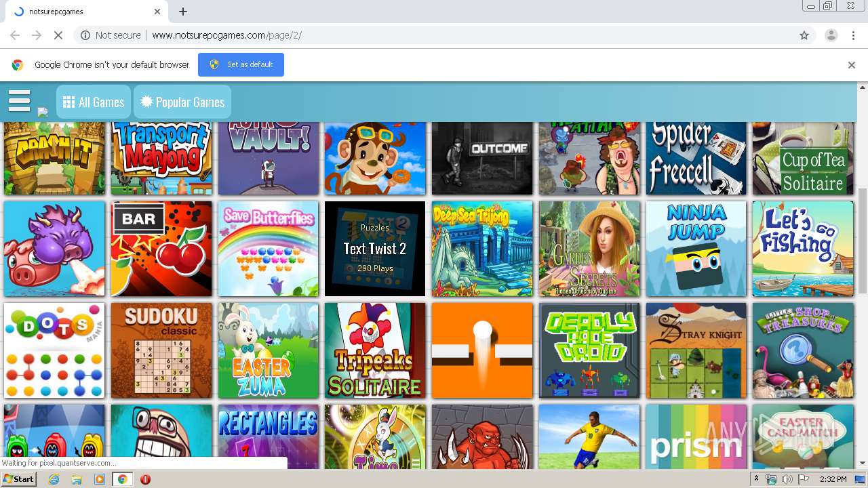Open Ninja Jump game

tap(696, 249)
